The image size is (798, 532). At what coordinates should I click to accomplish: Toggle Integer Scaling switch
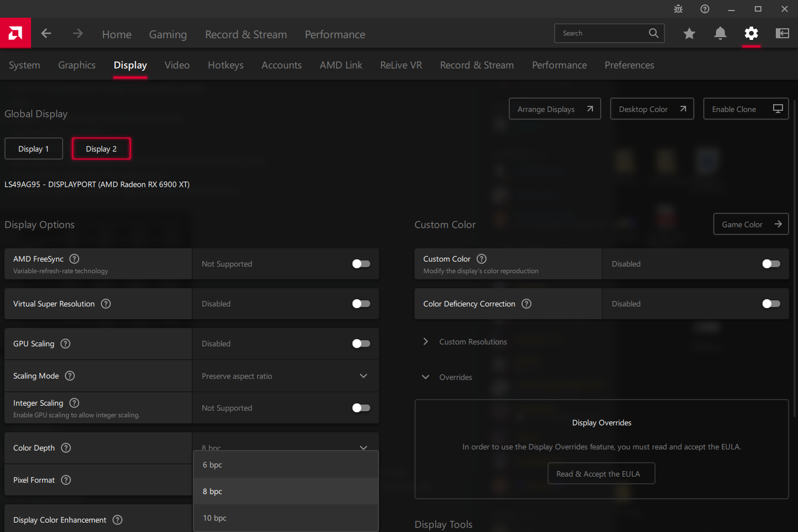tap(361, 408)
